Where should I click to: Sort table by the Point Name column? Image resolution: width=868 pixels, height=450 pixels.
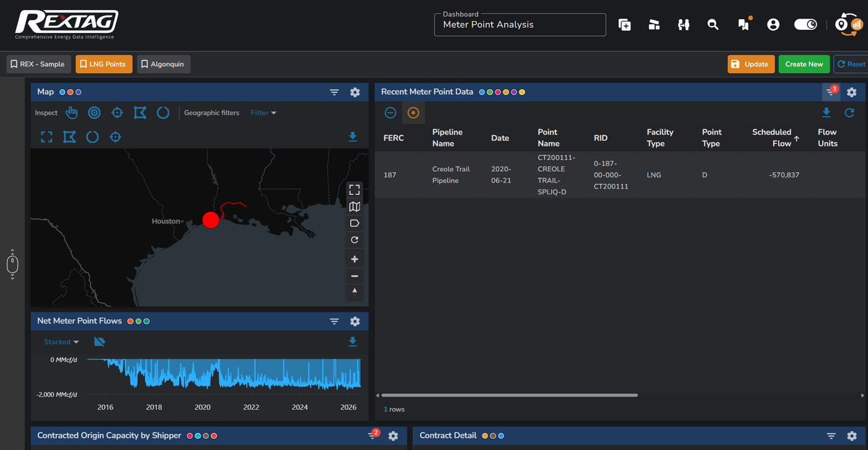(x=549, y=138)
